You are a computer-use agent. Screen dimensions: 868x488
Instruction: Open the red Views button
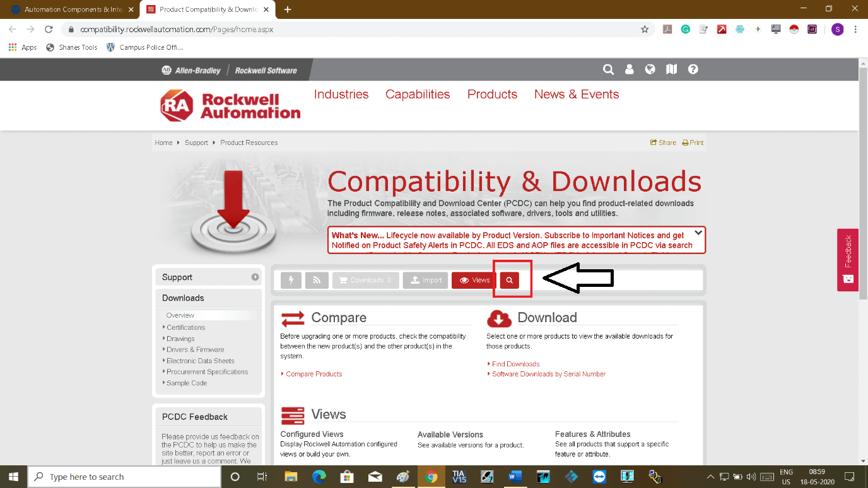pos(474,281)
